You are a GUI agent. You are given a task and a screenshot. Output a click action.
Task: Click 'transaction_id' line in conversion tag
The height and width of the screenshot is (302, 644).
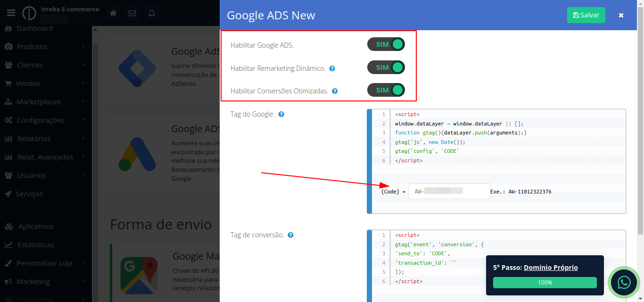(x=426, y=262)
